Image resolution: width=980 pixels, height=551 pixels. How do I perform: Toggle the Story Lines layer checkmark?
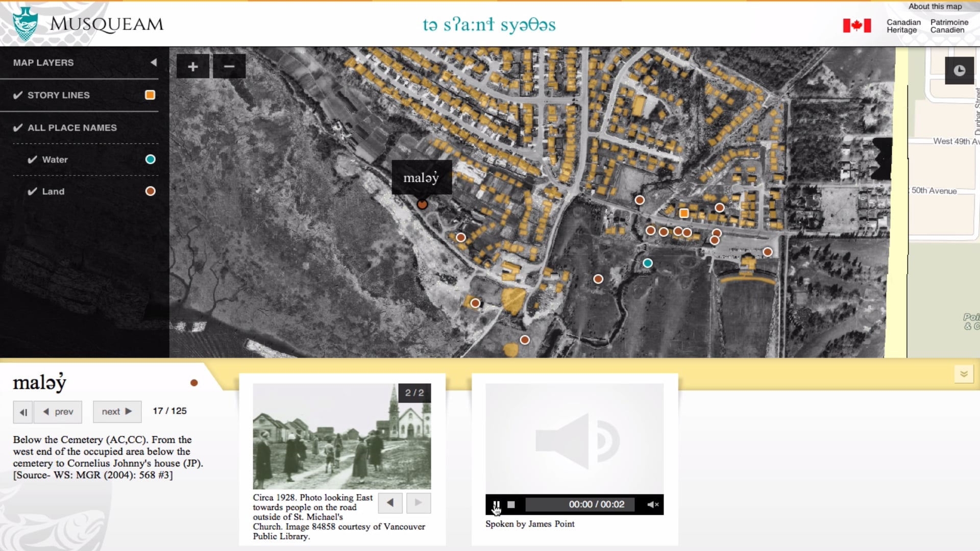pyautogui.click(x=18, y=95)
